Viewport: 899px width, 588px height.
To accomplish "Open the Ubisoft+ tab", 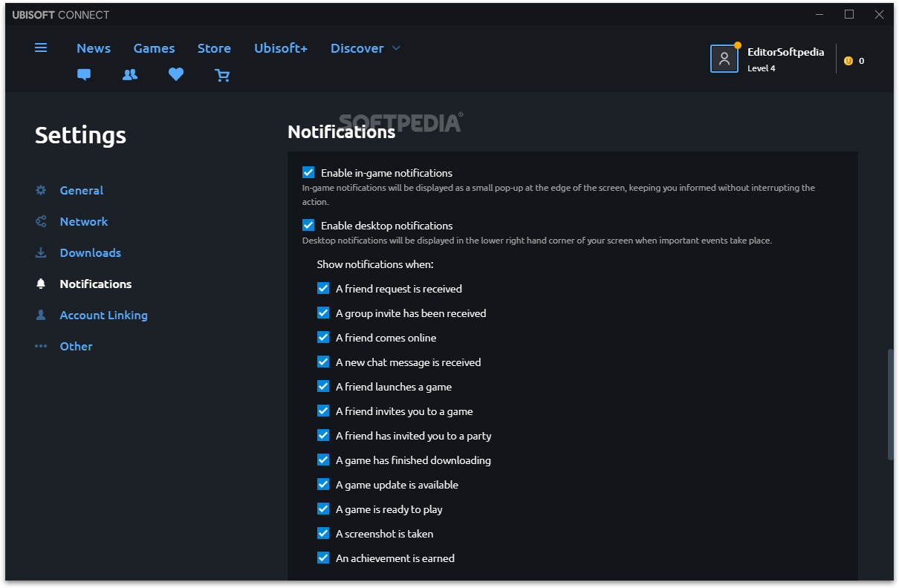I will (x=281, y=48).
